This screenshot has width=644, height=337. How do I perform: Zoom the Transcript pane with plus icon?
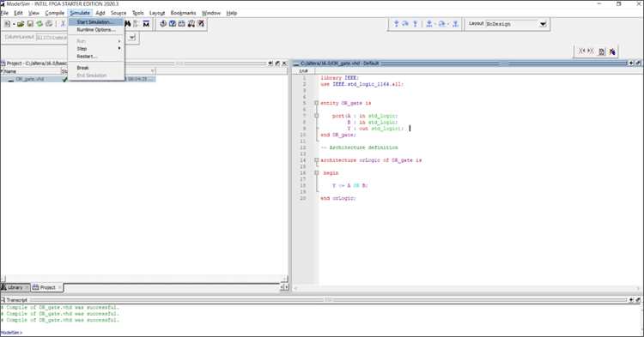tap(631, 299)
